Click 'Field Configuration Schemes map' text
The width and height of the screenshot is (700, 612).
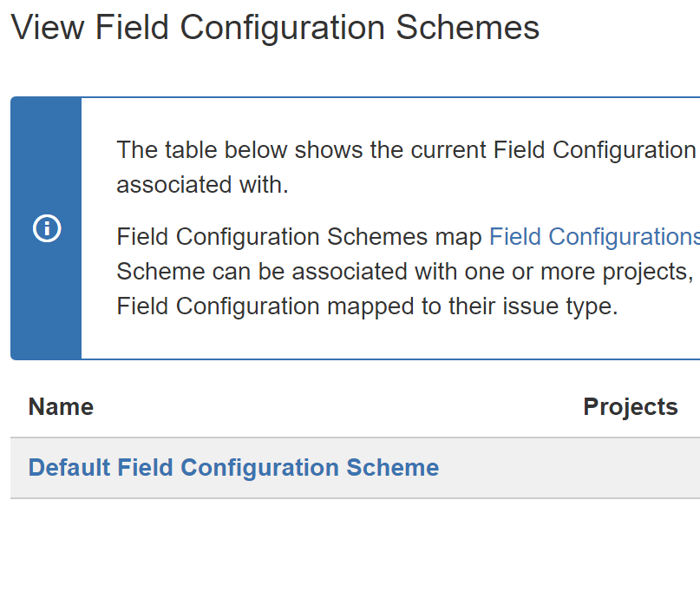(x=299, y=237)
